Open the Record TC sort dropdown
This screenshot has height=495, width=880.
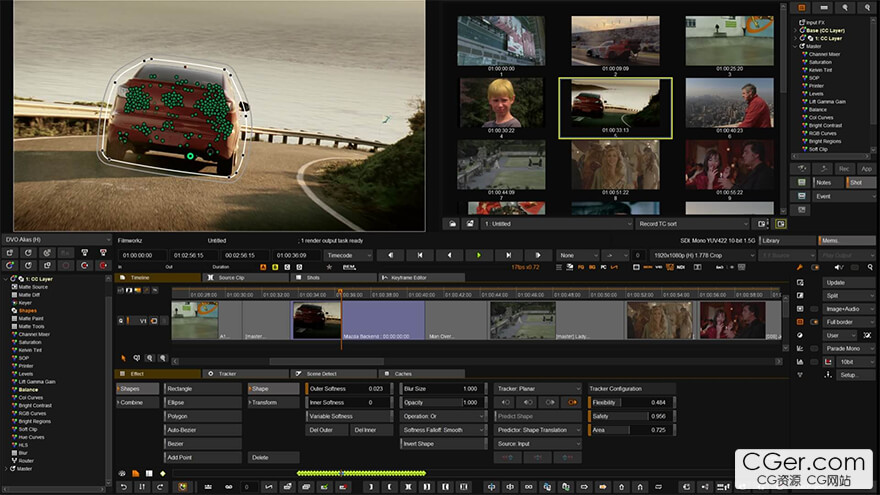tap(693, 224)
